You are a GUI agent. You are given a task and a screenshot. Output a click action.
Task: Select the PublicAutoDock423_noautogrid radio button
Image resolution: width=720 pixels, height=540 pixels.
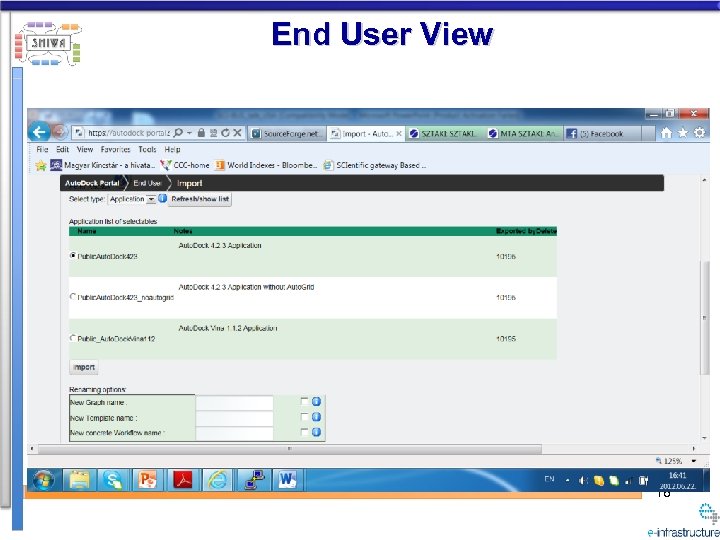pos(73,297)
